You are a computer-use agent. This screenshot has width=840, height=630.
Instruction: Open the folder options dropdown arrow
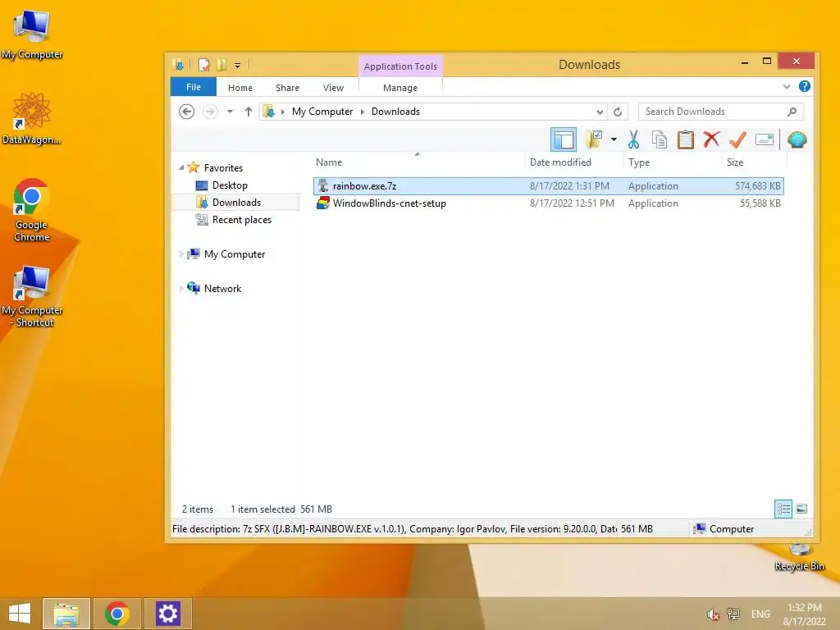[x=614, y=139]
